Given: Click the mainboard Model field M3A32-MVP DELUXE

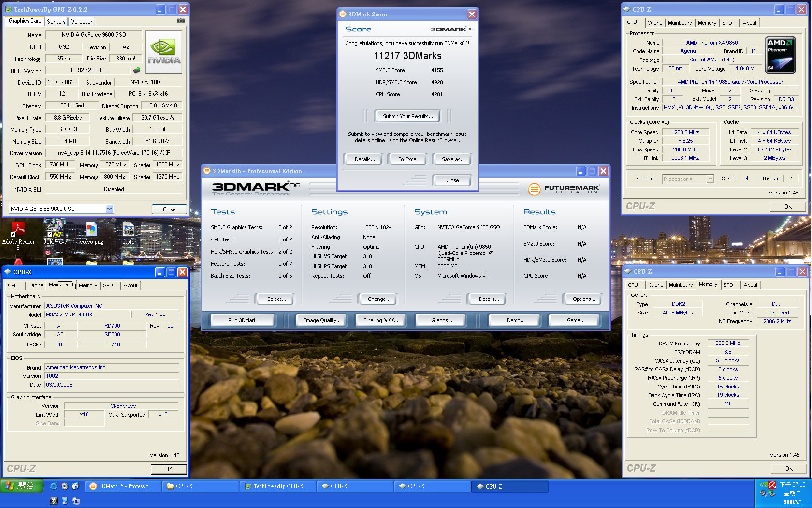Looking at the screenshot, I should click(x=87, y=314).
